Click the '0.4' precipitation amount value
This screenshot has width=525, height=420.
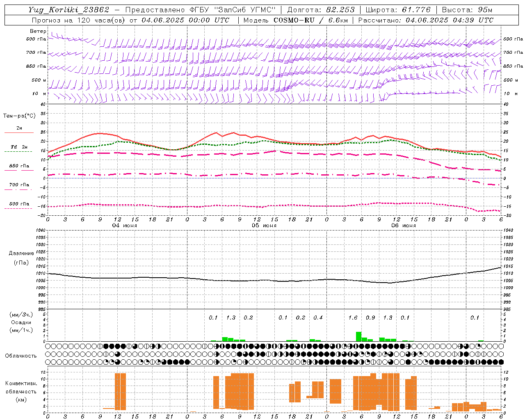318,317
